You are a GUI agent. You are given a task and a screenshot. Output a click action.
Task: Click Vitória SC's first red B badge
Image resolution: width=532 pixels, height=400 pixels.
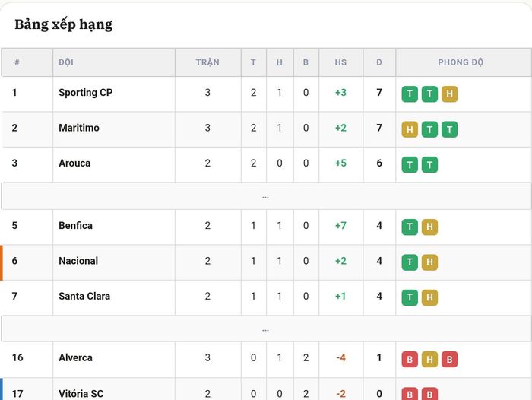click(x=410, y=394)
